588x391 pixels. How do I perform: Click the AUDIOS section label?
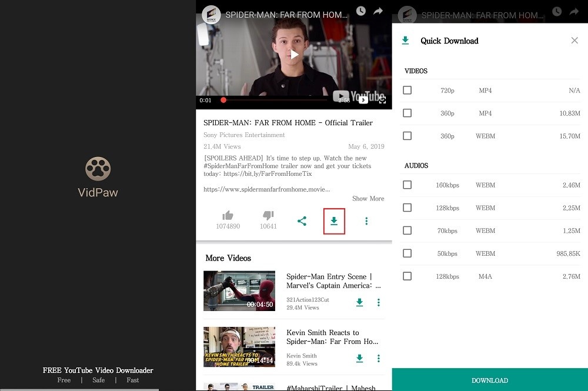416,166
